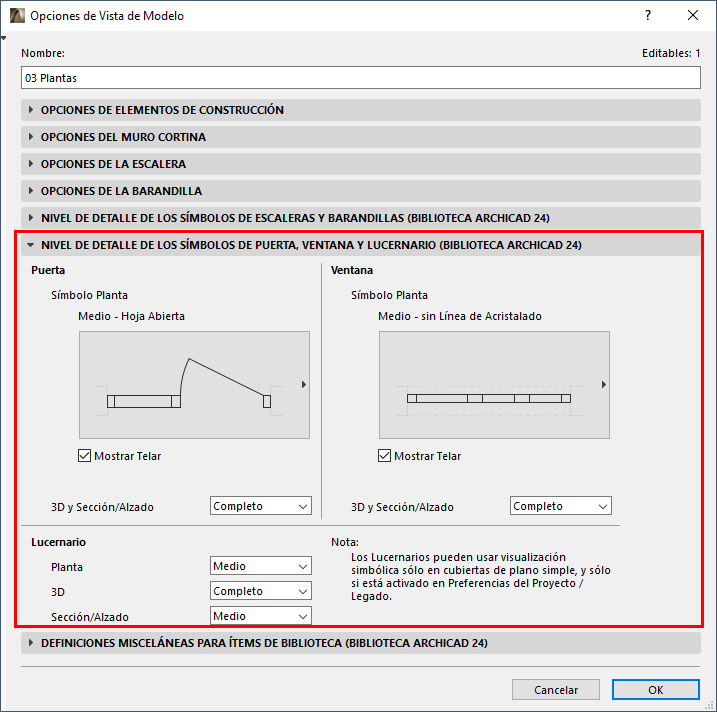717x712 pixels.
Task: Click the Nombre field containing 03 Plantas
Action: coord(361,78)
